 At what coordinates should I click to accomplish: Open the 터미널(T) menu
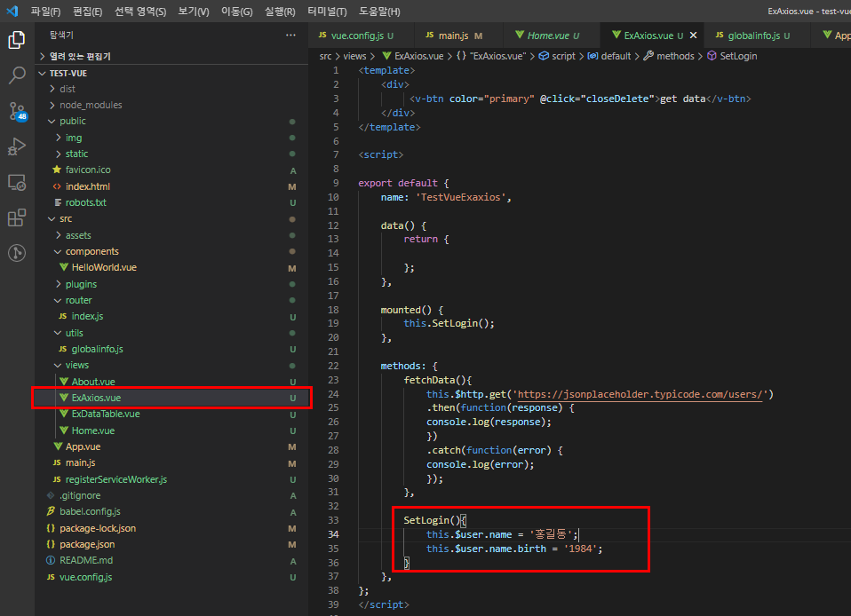327,12
